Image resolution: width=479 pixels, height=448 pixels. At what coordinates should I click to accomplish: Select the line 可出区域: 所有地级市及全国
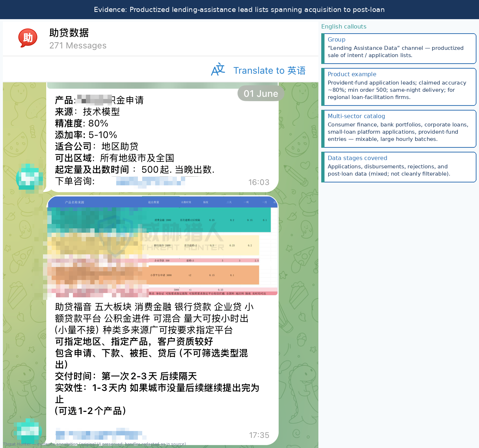(x=114, y=158)
